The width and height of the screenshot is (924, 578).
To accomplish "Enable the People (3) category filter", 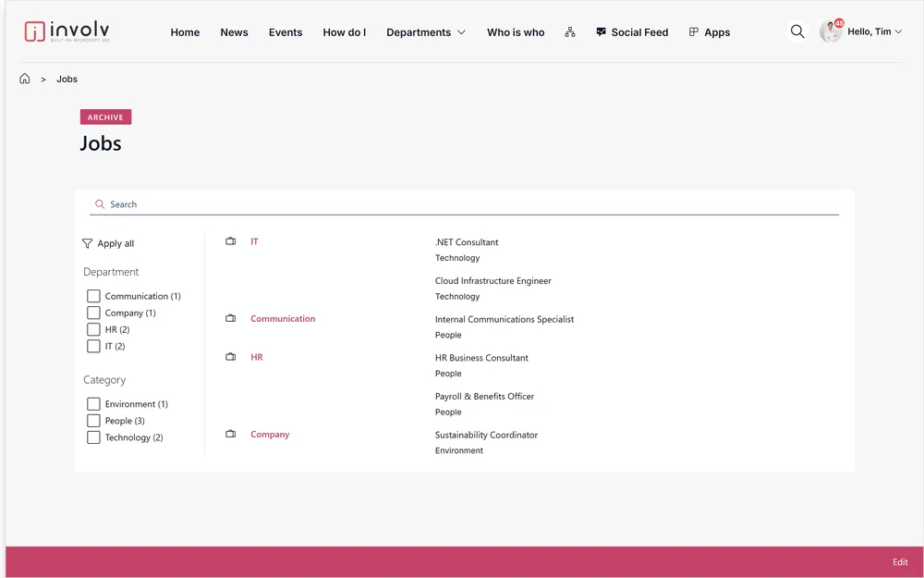I will tap(93, 421).
